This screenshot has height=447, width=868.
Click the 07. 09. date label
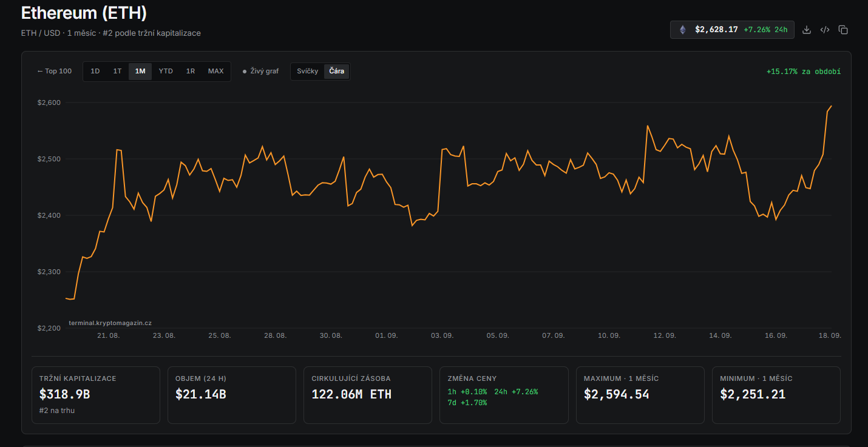pyautogui.click(x=554, y=335)
